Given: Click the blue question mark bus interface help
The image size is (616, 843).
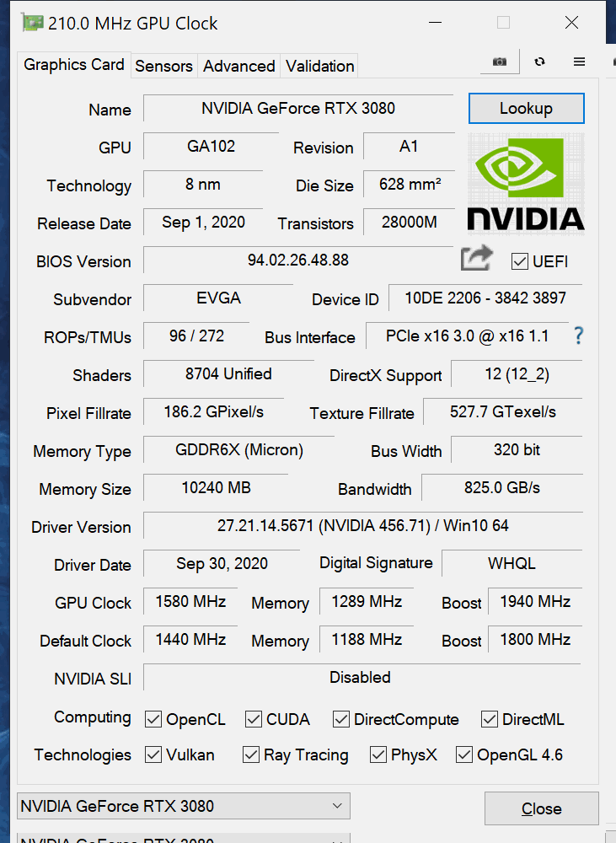Looking at the screenshot, I should click(x=578, y=336).
